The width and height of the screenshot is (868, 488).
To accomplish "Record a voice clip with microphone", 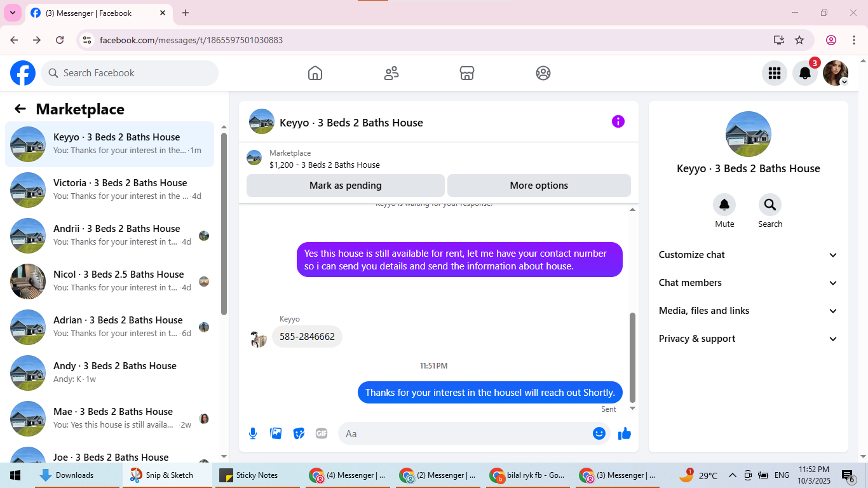I will [x=253, y=433].
